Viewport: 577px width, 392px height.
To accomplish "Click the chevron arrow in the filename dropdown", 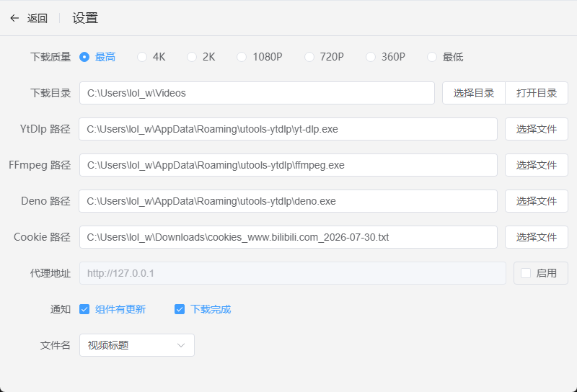I will pos(181,345).
